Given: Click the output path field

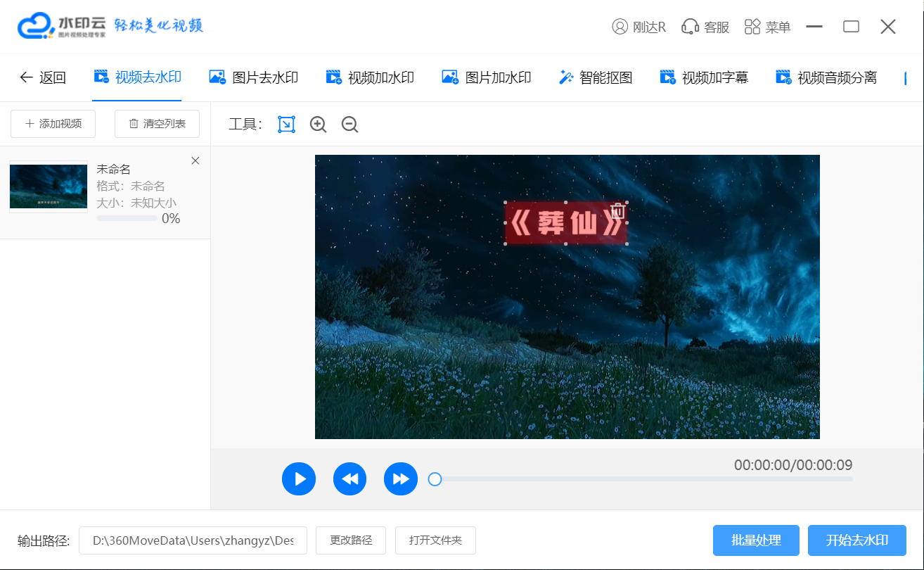Looking at the screenshot, I should 193,540.
